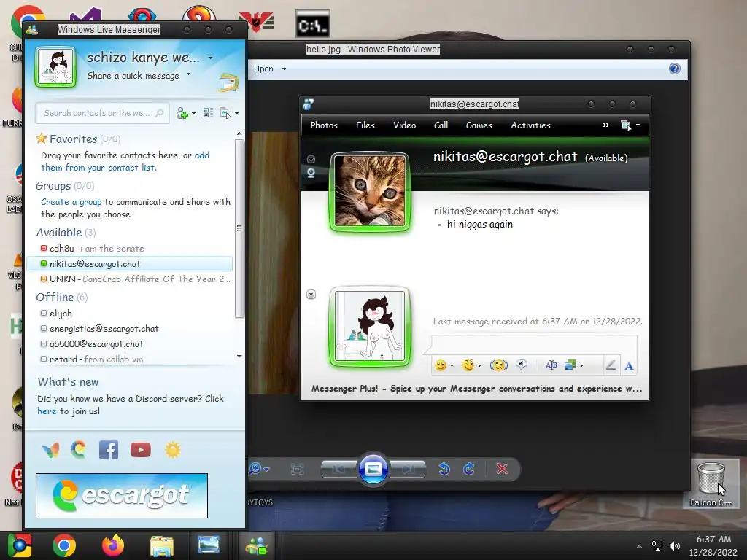Click the escargot banner advertisement
This screenshot has height=560, width=747.
[122, 495]
